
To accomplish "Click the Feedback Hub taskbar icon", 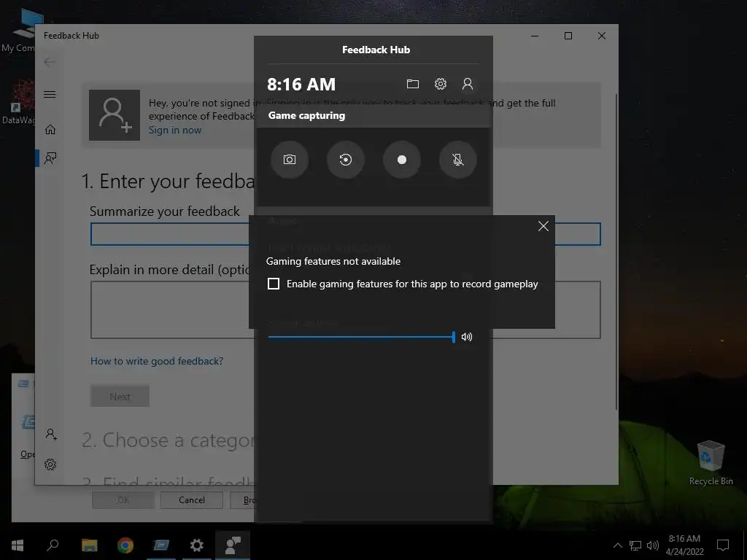I will [233, 545].
